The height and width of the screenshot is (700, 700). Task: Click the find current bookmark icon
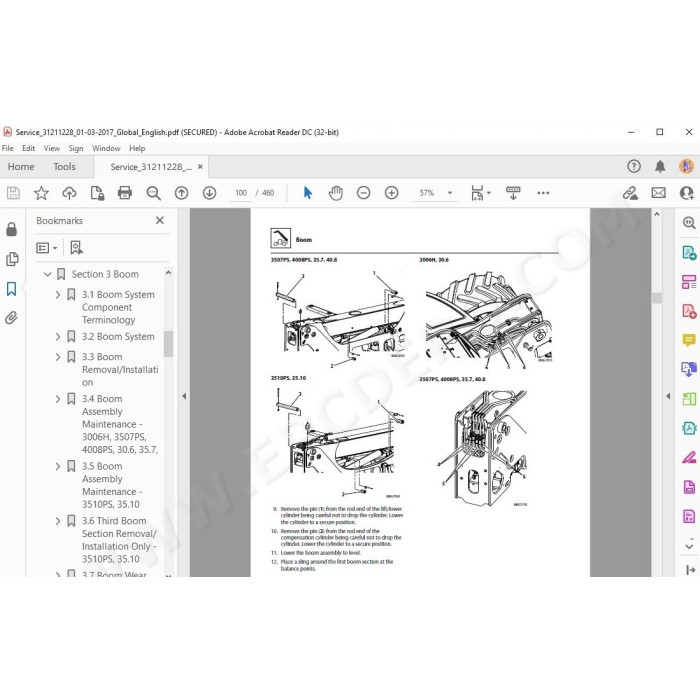(x=76, y=248)
